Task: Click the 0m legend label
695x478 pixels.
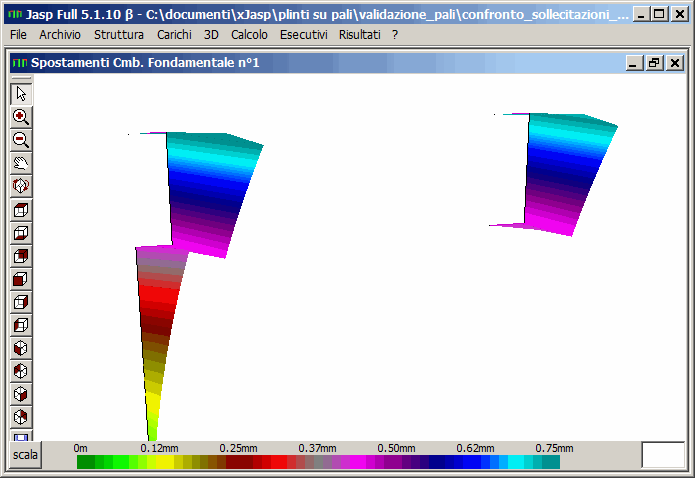Action: point(80,448)
